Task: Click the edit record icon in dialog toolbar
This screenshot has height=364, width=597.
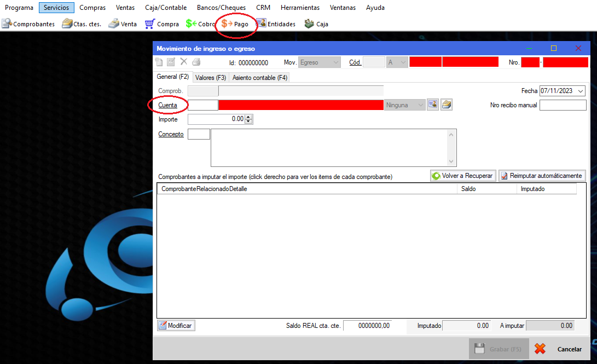Action: tap(171, 62)
